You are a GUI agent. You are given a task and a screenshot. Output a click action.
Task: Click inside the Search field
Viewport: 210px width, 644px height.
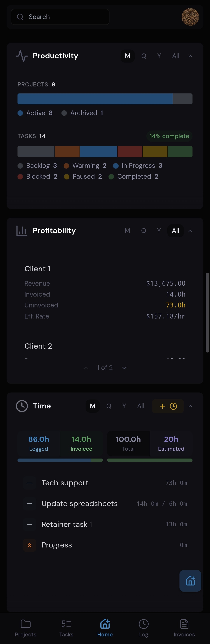coord(60,17)
